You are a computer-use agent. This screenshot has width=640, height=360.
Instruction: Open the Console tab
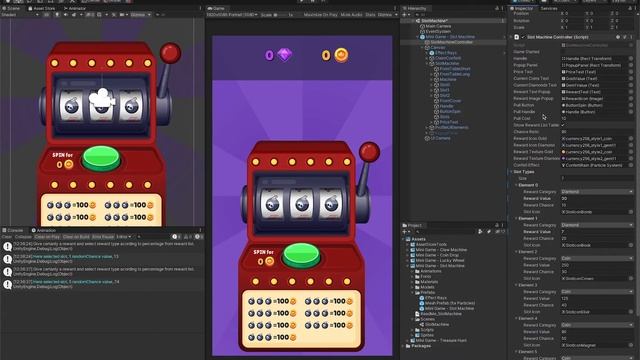13,230
